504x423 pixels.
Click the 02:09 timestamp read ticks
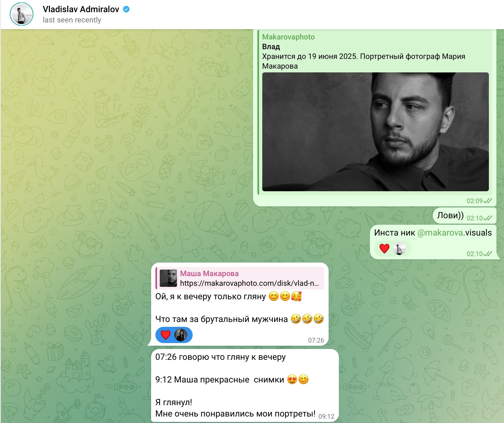click(488, 201)
